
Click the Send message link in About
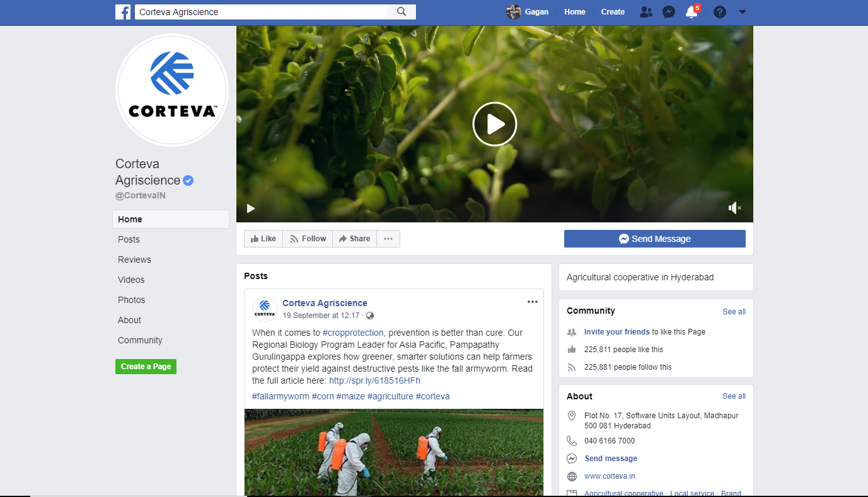[x=611, y=459]
